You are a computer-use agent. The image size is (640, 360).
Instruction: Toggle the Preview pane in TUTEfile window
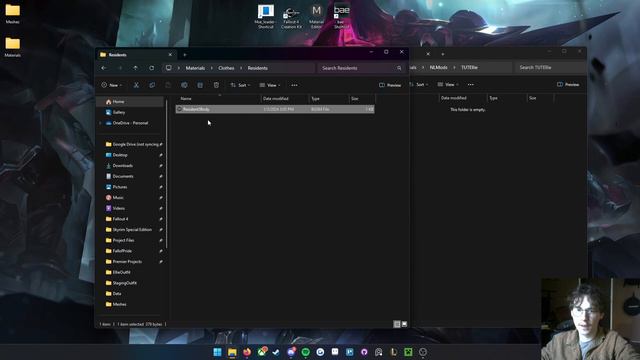pos(568,84)
